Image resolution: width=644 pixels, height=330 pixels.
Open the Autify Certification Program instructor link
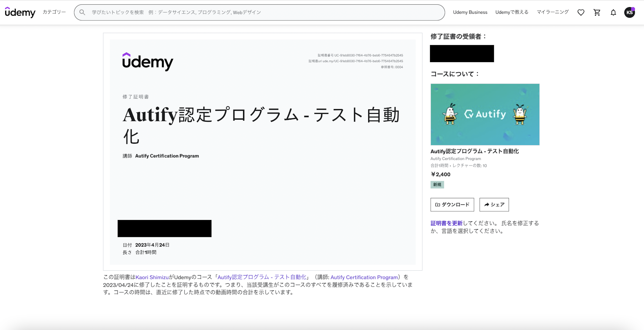click(x=364, y=277)
